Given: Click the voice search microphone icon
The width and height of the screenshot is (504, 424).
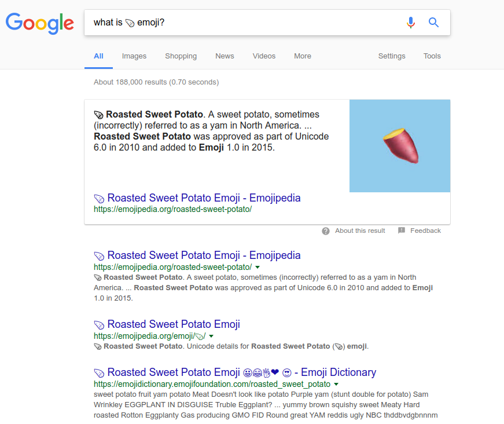Looking at the screenshot, I should point(410,23).
